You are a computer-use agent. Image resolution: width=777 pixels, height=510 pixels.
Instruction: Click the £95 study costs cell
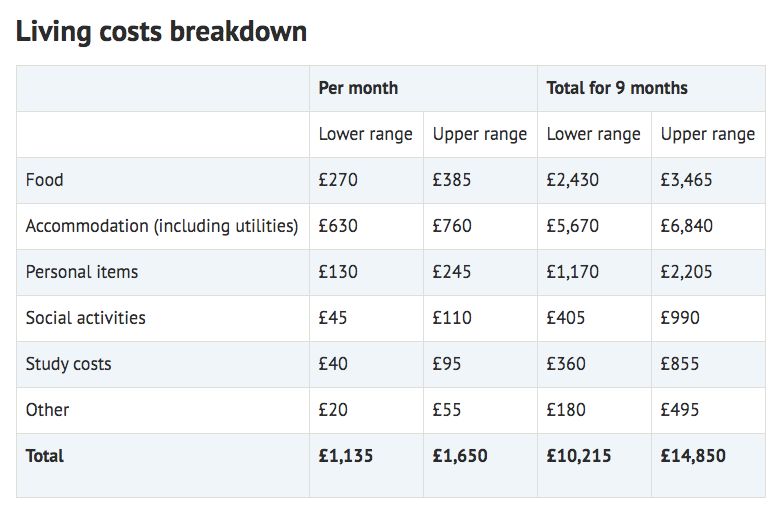pos(446,364)
